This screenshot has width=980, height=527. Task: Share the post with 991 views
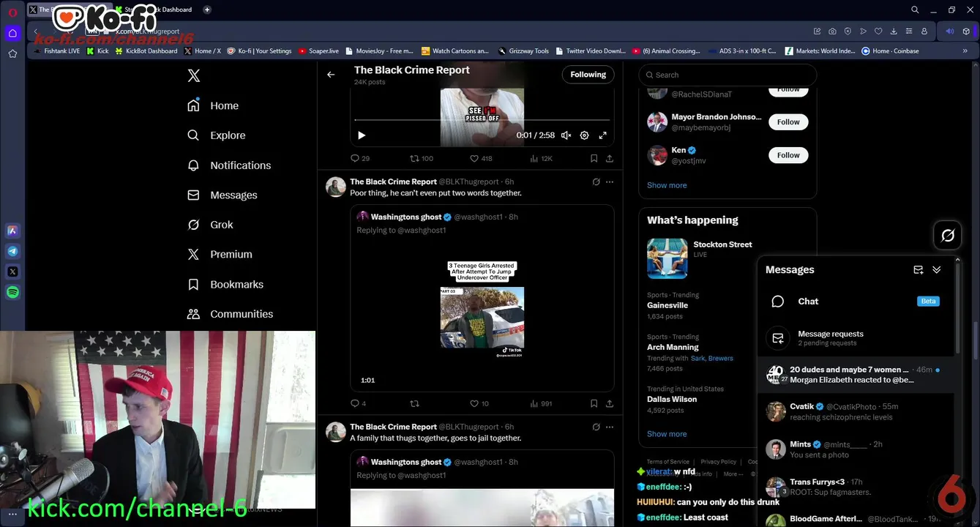click(x=609, y=403)
